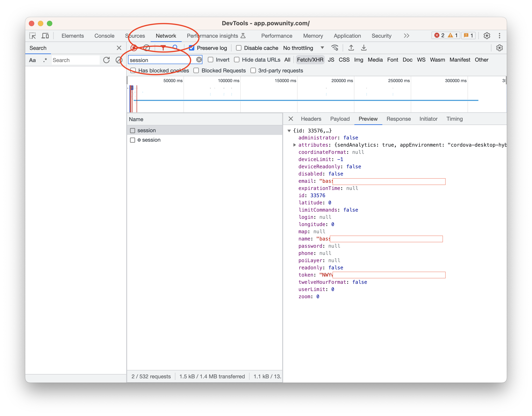
Task: Switch to the Headers tab
Action: 311,119
